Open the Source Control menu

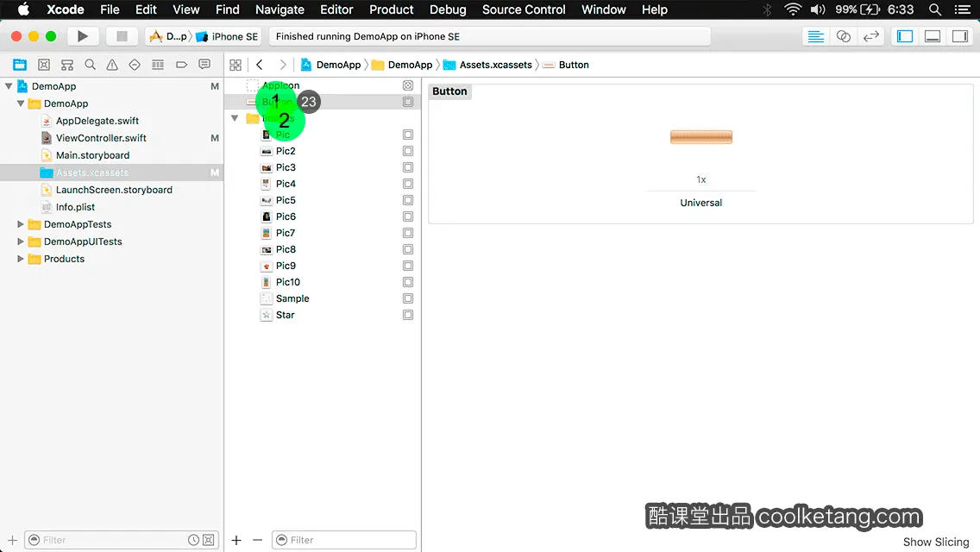[524, 9]
